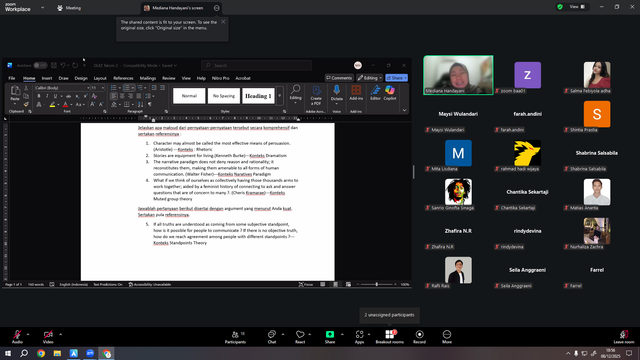Click the Meeting button in Zoom title bar
Screen dimensions: 640x360
click(x=69, y=8)
